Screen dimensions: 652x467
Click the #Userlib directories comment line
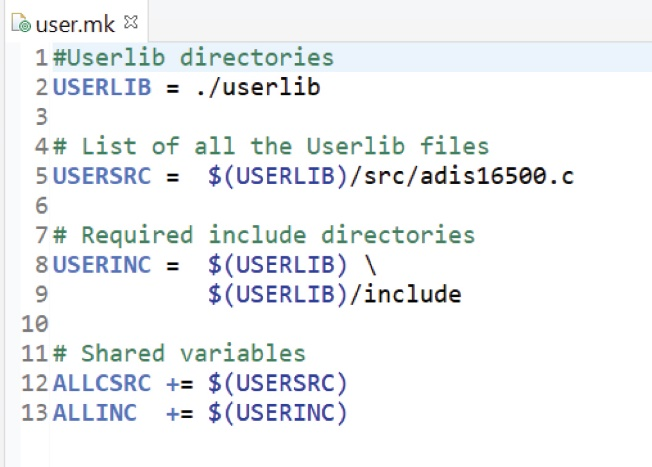coord(193,57)
